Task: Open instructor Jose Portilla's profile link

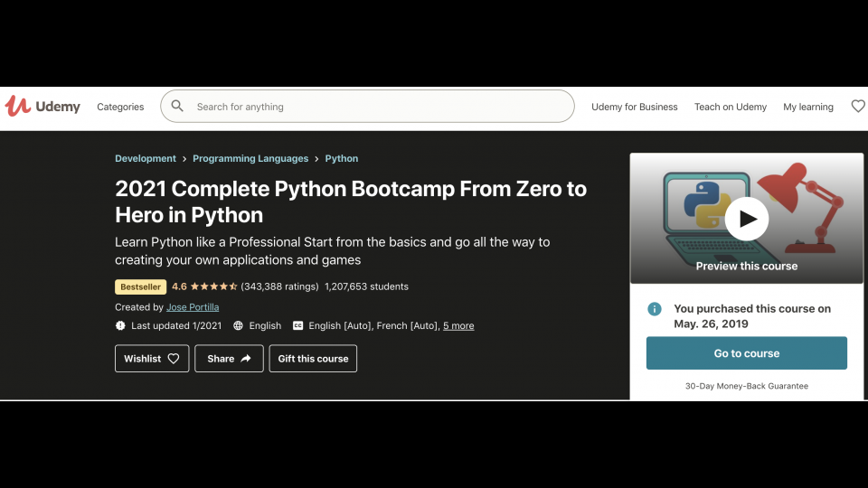Action: tap(193, 307)
